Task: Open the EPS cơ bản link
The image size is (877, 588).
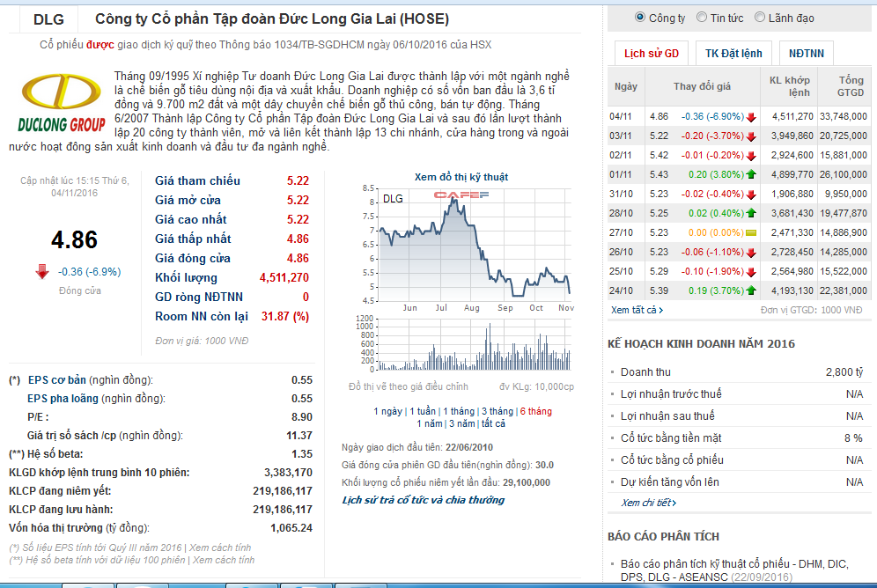Action: click(57, 380)
